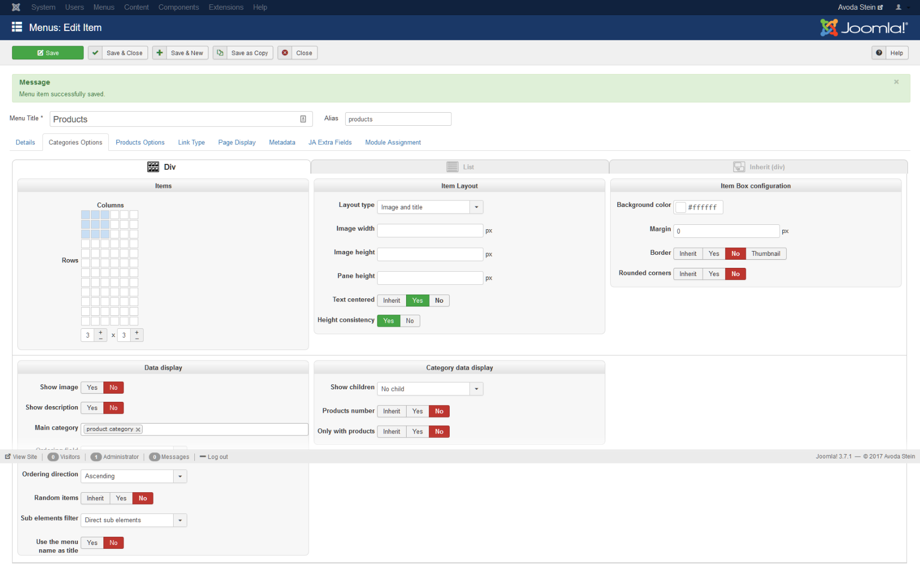Viewport: 920px width, 588px height.
Task: Expand the Show children dropdown
Action: coord(430,389)
